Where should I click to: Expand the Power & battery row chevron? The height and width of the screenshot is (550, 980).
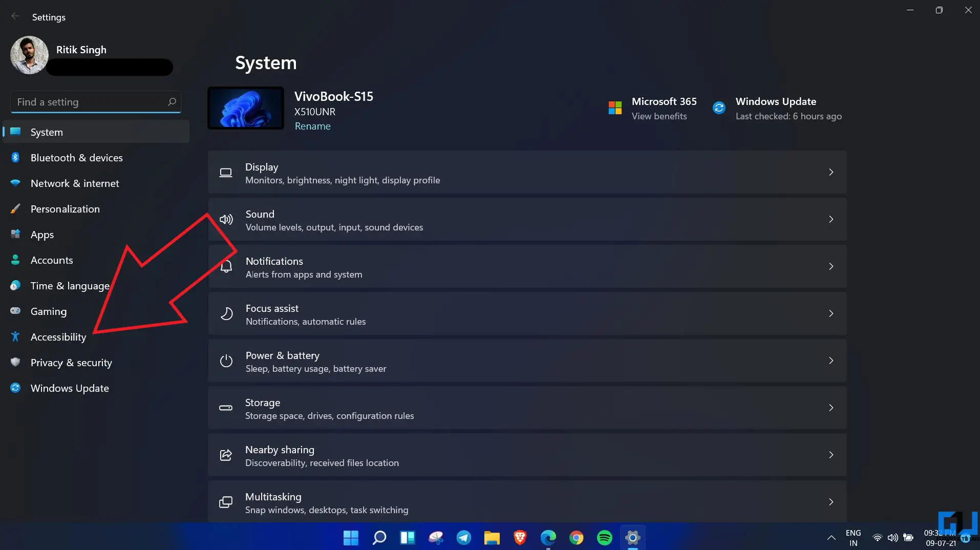tap(831, 361)
